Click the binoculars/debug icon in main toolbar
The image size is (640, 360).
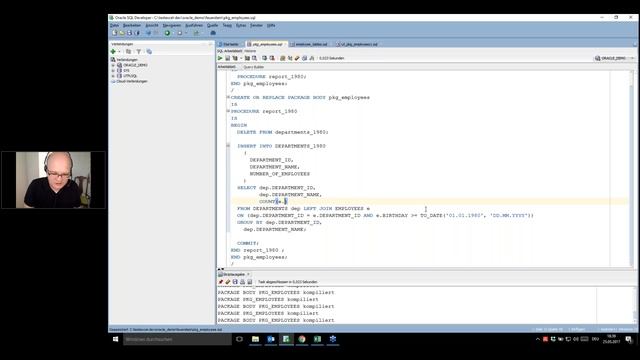click(213, 33)
